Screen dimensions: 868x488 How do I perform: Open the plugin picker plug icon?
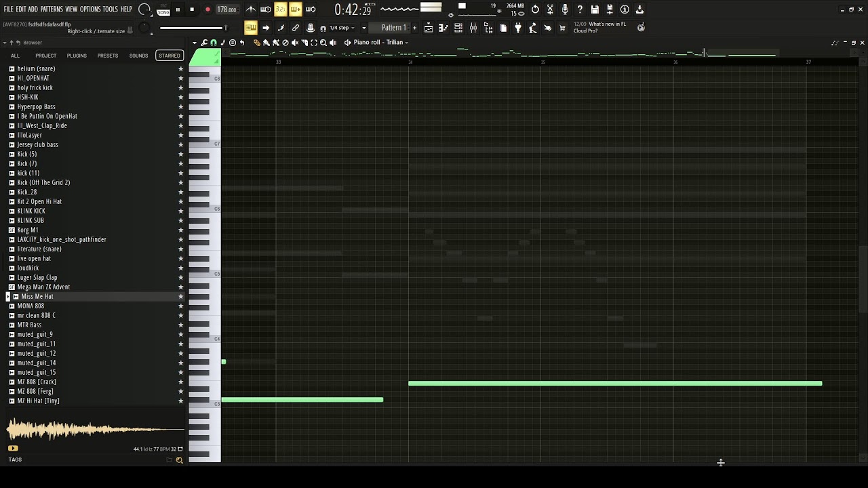pyautogui.click(x=518, y=28)
